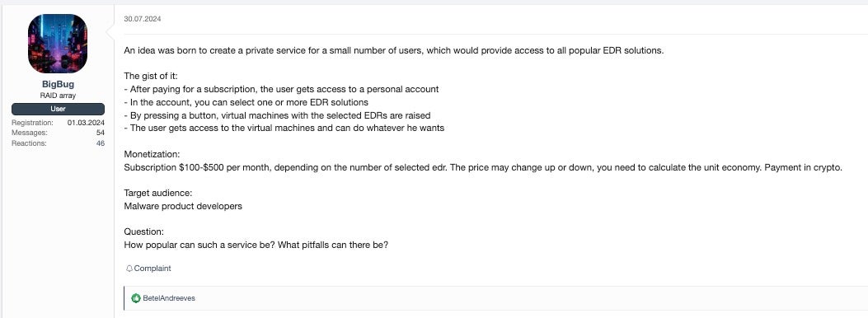Open BetelAndreeves user profile from reactions

tap(169, 298)
